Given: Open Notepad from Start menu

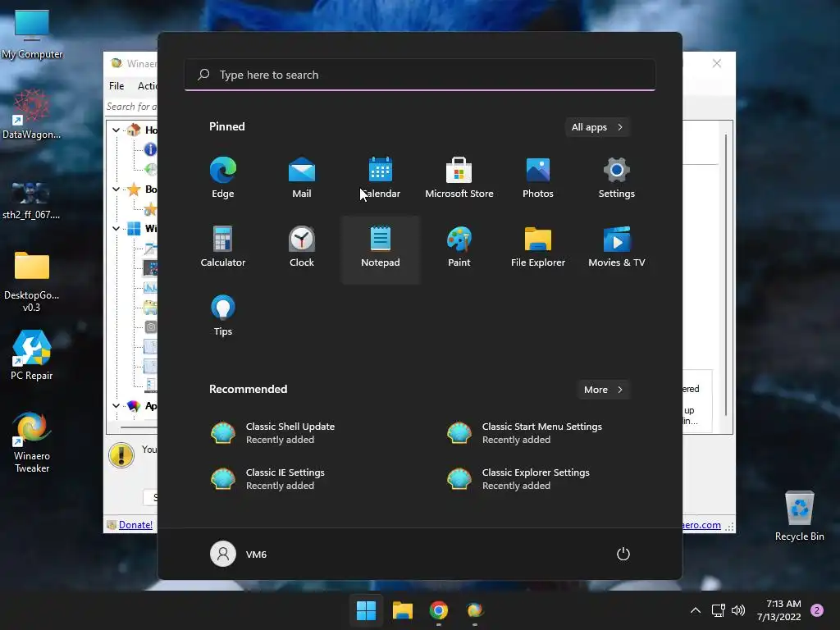Looking at the screenshot, I should [x=381, y=249].
